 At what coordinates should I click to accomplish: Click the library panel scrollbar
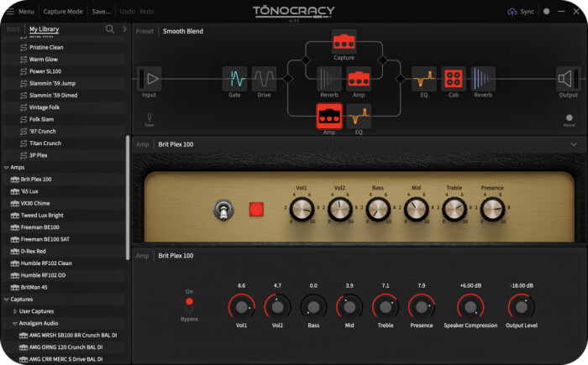(128, 197)
